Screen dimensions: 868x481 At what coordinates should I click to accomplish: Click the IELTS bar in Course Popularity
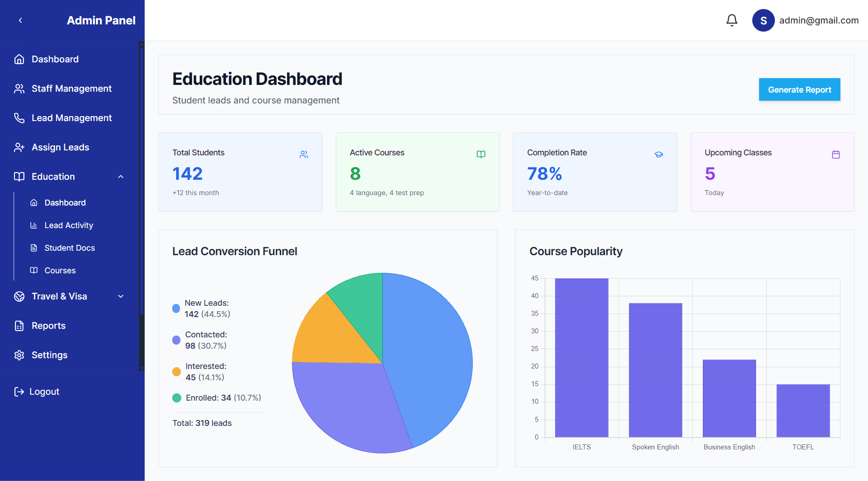581,357
